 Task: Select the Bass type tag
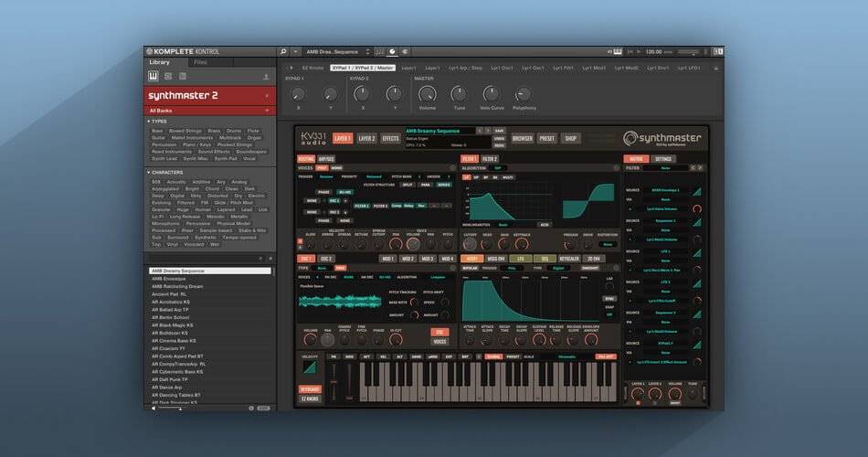158,131
